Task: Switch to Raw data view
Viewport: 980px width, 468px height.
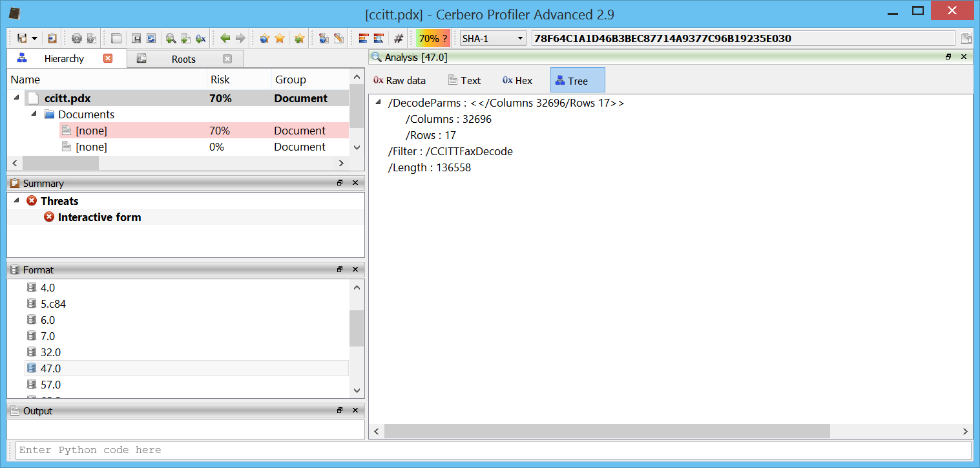Action: (x=400, y=80)
